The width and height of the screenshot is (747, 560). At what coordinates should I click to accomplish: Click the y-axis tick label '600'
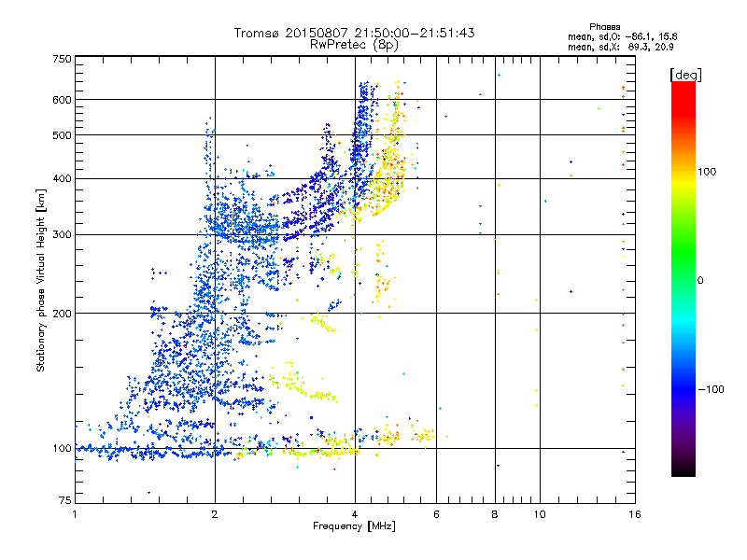point(63,100)
